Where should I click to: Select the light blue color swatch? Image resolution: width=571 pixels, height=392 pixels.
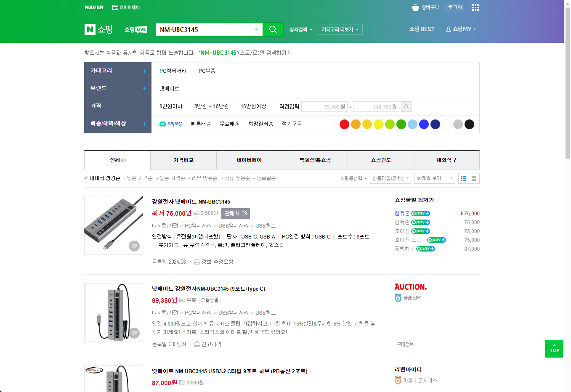[412, 124]
